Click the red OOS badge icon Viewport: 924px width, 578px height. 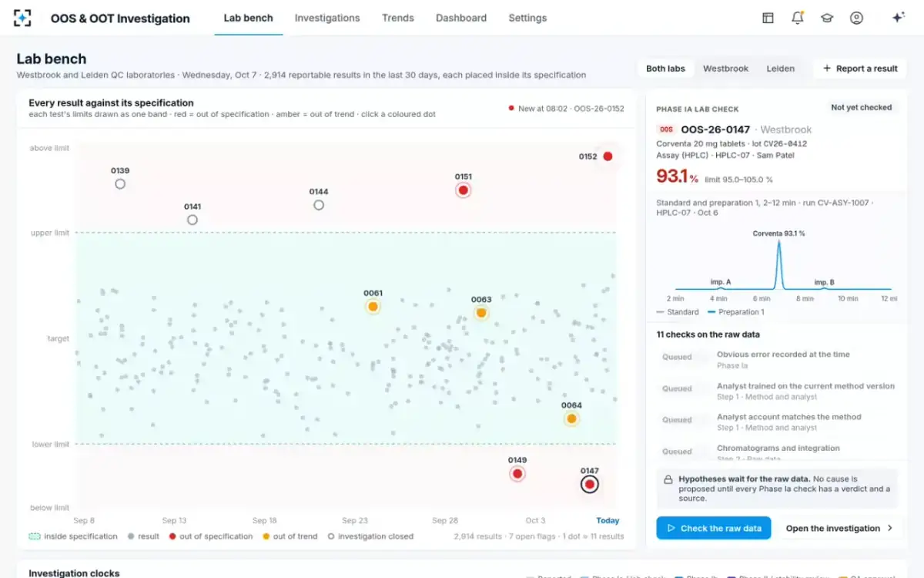666,129
